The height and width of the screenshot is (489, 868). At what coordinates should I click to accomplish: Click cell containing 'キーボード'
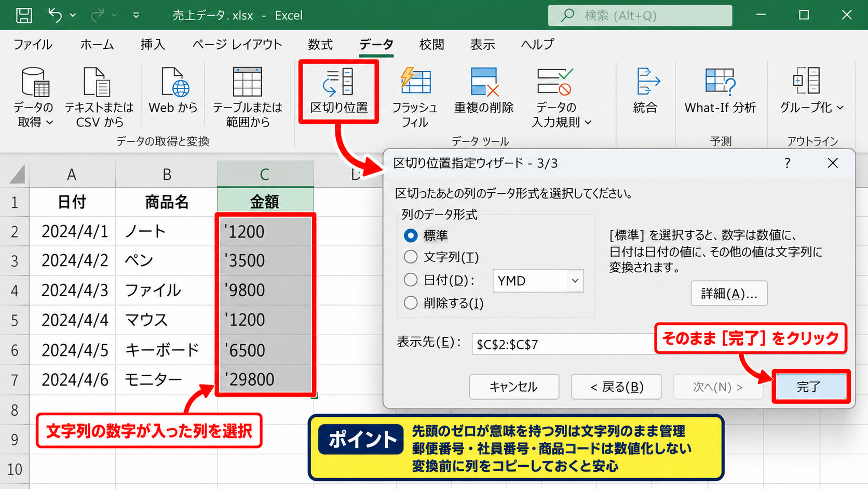tap(166, 350)
